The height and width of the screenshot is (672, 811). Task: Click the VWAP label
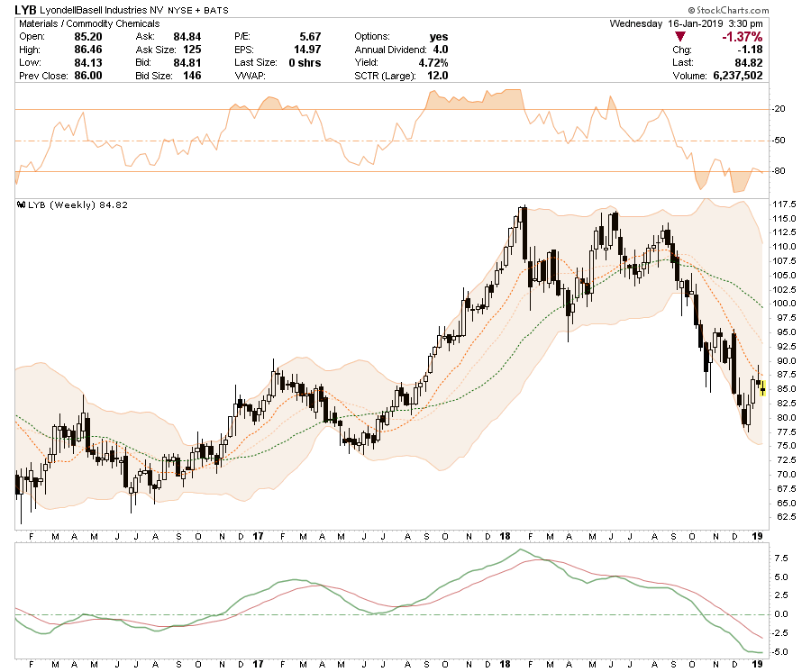pyautogui.click(x=250, y=76)
